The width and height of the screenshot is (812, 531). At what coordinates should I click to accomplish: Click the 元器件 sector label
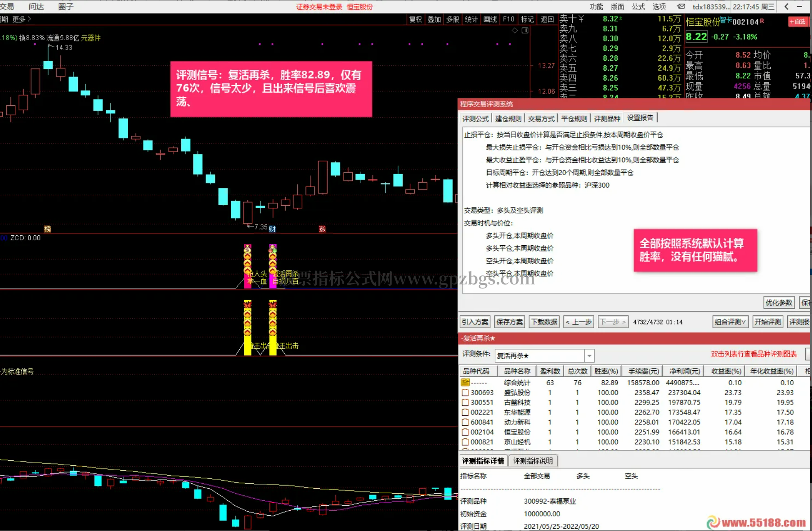(91, 38)
